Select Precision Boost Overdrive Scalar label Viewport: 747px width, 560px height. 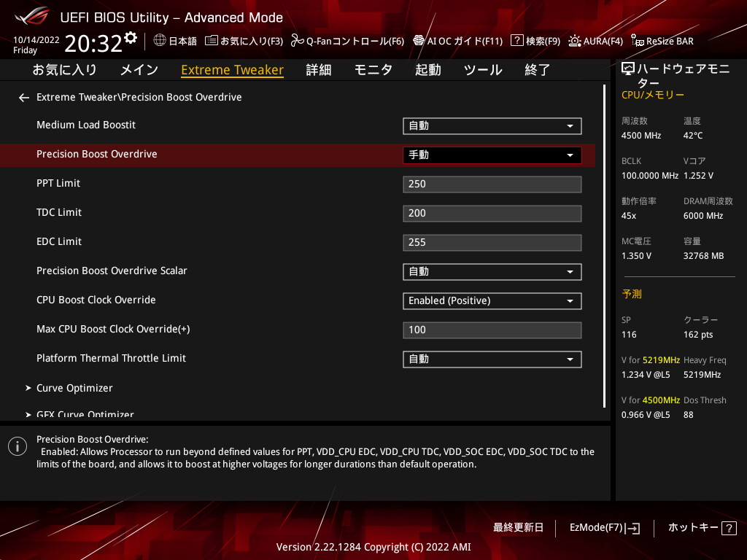point(112,271)
